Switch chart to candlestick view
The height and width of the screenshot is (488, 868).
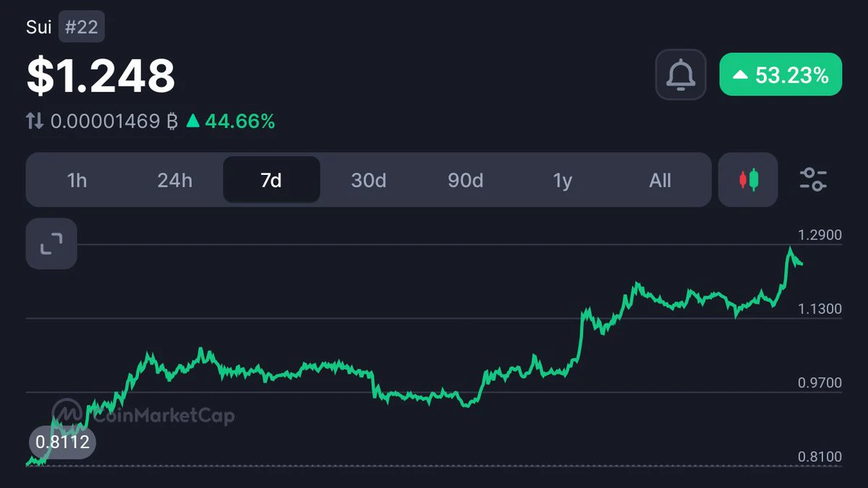point(748,179)
